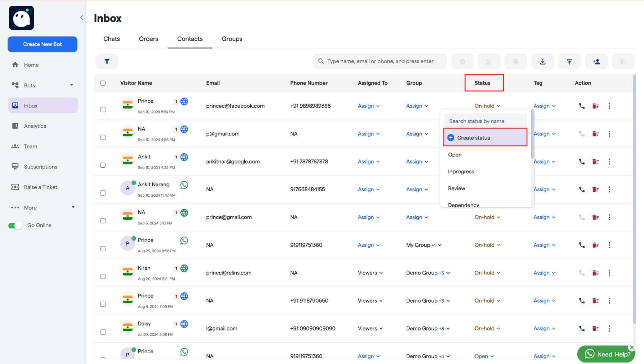Delete contact p@gmail.com with trash icon
644x364 pixels.
596,134
